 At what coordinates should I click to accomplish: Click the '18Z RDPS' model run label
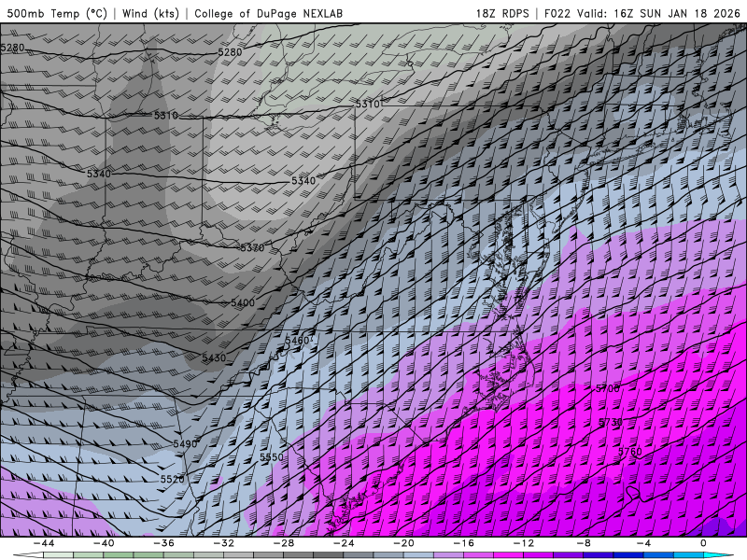point(502,13)
